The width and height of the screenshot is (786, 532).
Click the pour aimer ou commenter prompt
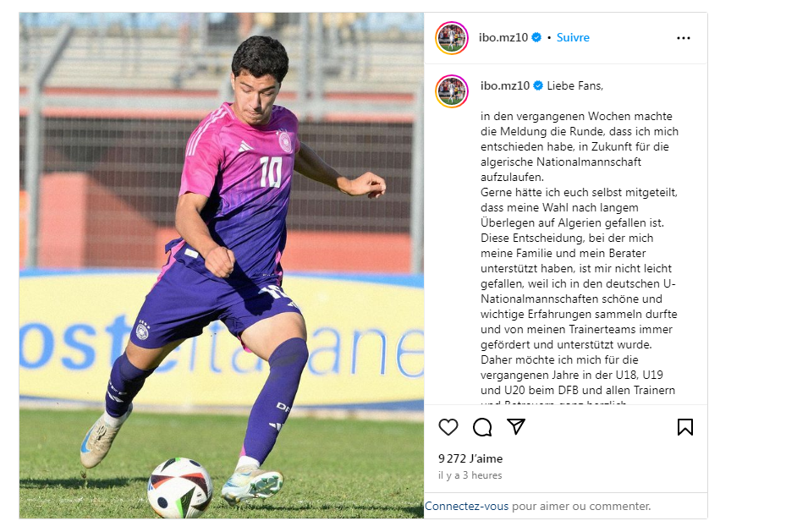pyautogui.click(x=581, y=506)
